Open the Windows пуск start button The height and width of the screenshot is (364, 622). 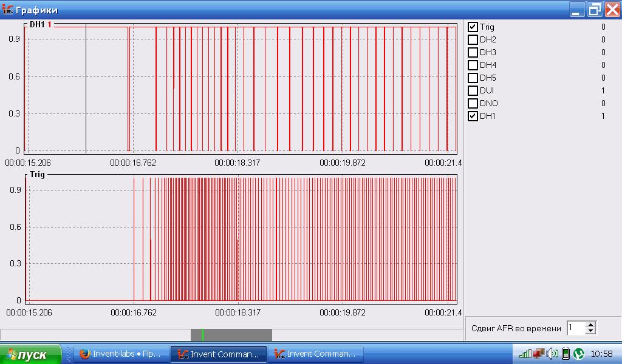30,354
